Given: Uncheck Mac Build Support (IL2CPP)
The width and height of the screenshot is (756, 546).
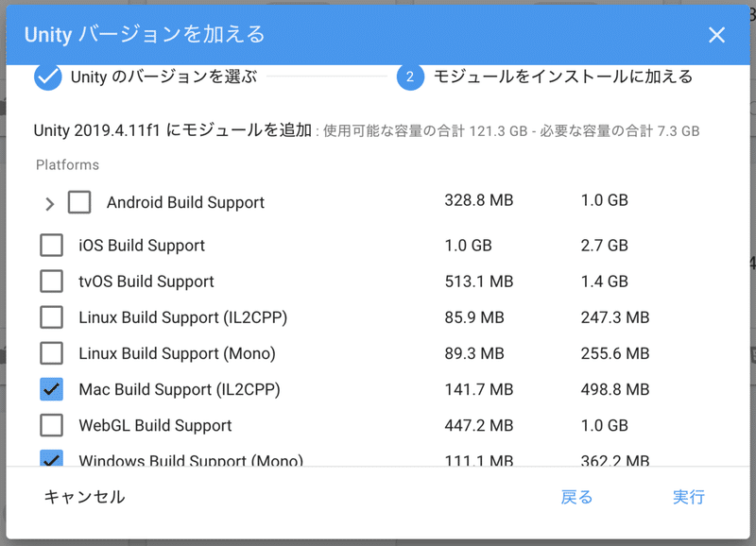Looking at the screenshot, I should coord(51,389).
